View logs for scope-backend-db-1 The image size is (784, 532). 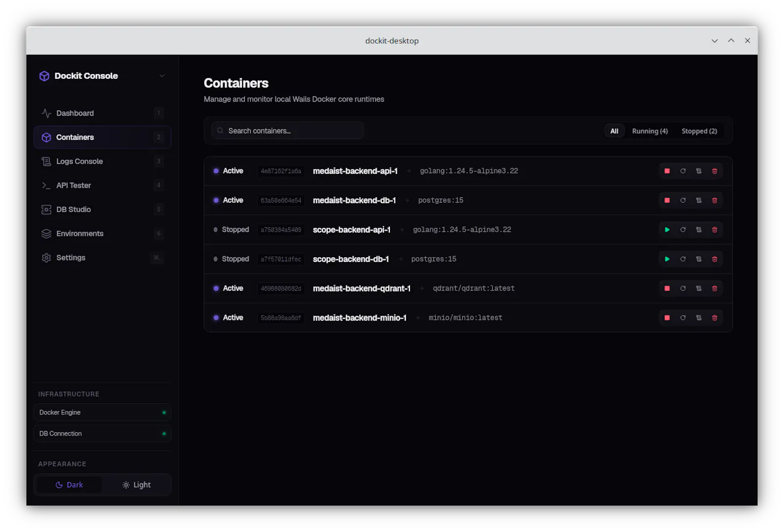[x=699, y=259]
